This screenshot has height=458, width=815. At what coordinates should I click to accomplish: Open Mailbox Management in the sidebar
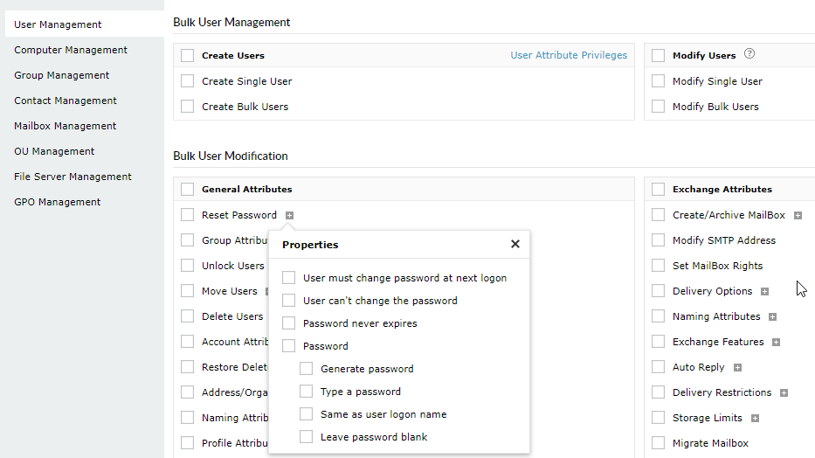(x=65, y=126)
